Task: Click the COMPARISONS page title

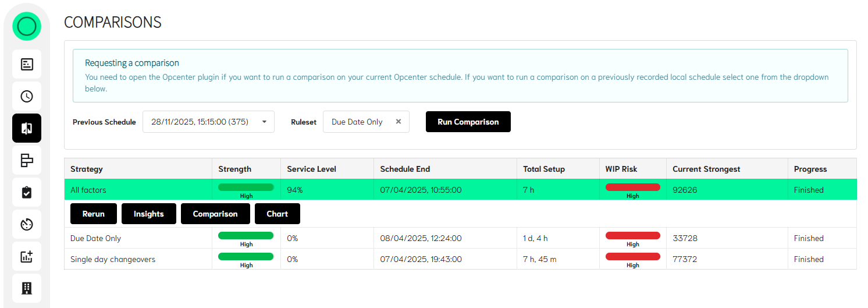Action: pyautogui.click(x=113, y=22)
